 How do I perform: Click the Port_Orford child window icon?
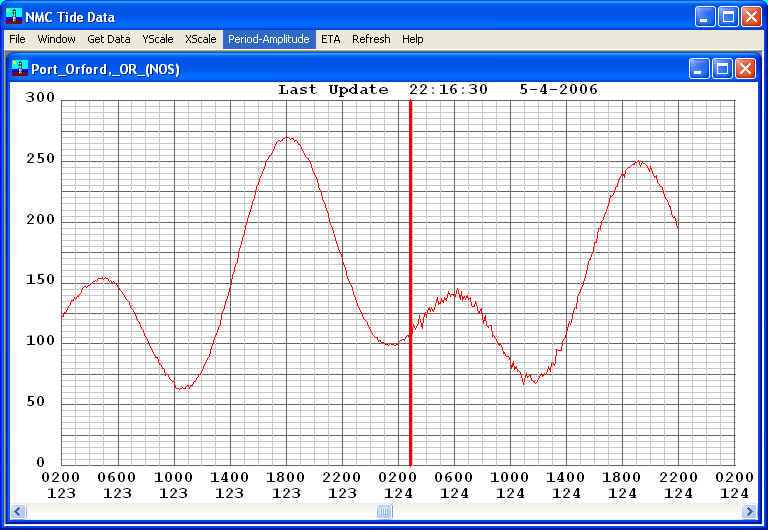point(20,69)
